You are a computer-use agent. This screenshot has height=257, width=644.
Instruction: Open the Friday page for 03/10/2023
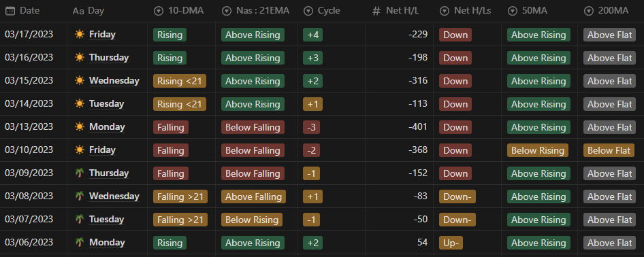pos(102,150)
